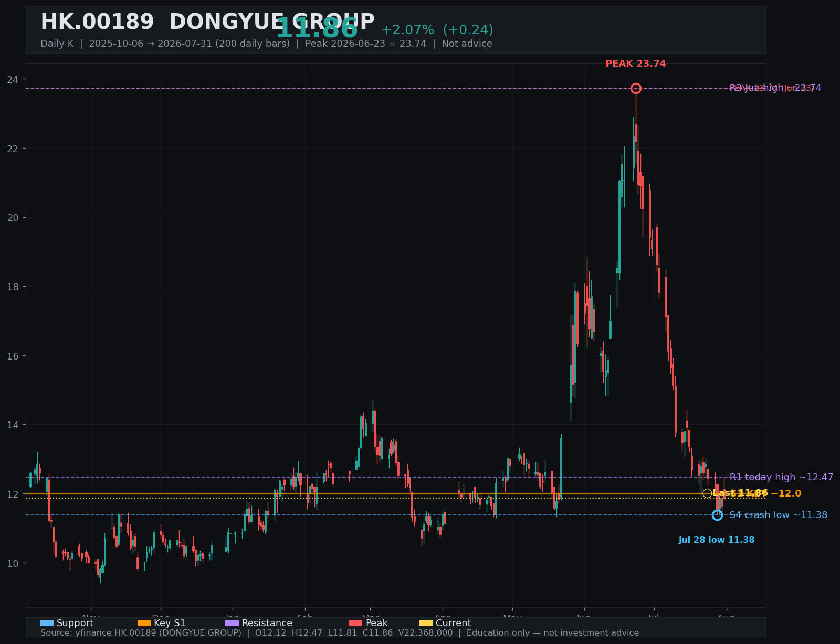The height and width of the screenshot is (644, 840).
Task: Click the 'S4 crash low ~11.38' label
Action: click(x=778, y=515)
